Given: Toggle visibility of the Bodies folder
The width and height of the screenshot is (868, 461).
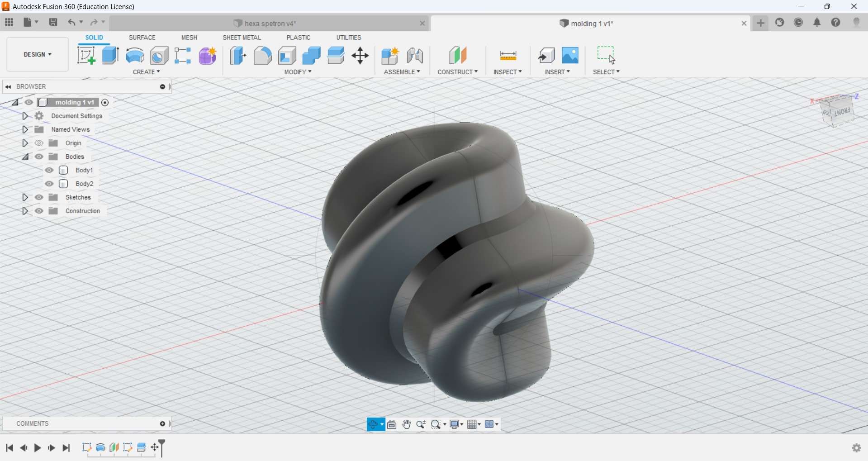Looking at the screenshot, I should (x=39, y=157).
